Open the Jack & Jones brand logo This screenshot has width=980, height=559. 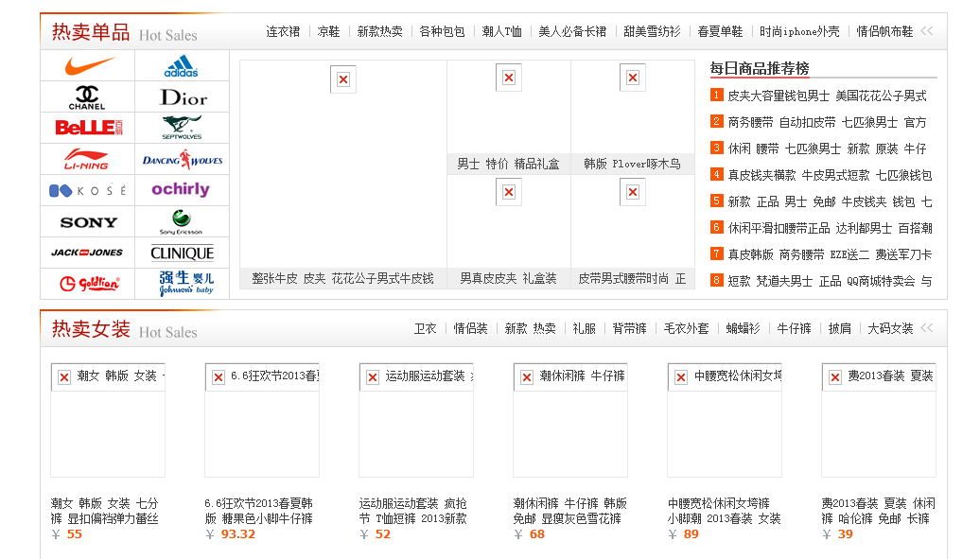coord(88,253)
